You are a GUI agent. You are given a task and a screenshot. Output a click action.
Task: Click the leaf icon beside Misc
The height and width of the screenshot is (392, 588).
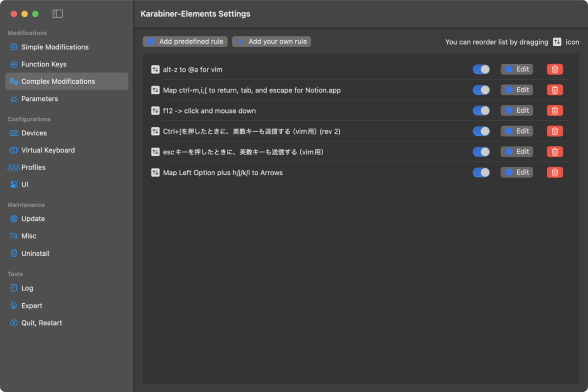[x=14, y=236]
